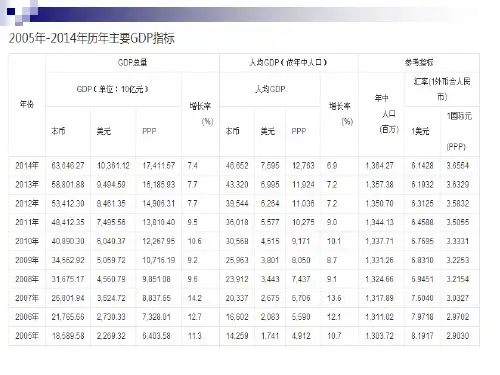The height and width of the screenshot is (375, 500).
Task: Select the 2009年 row label
Action: (x=27, y=260)
